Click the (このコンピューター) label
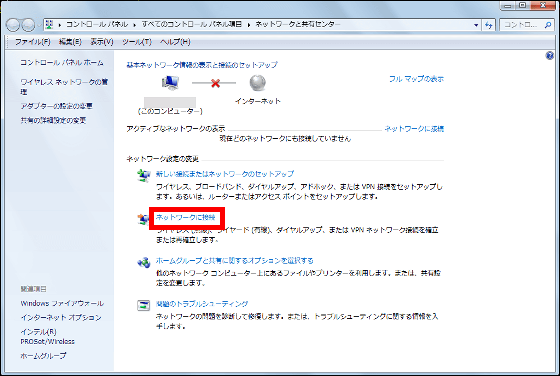 tap(170, 111)
